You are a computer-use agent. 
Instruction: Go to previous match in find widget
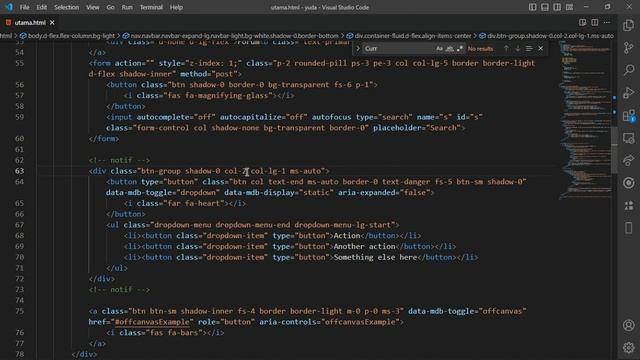tap(506, 48)
